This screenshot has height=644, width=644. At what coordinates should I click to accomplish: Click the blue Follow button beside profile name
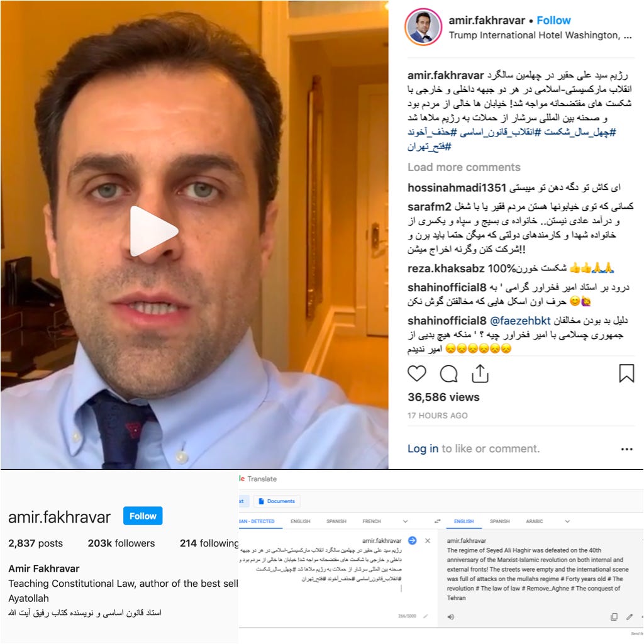[143, 516]
